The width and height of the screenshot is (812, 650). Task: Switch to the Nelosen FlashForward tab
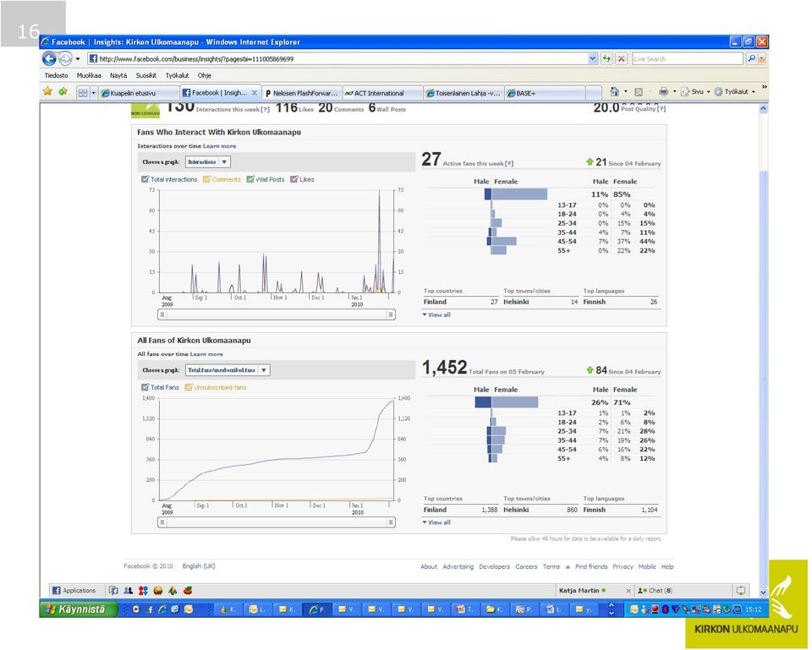pyautogui.click(x=302, y=93)
